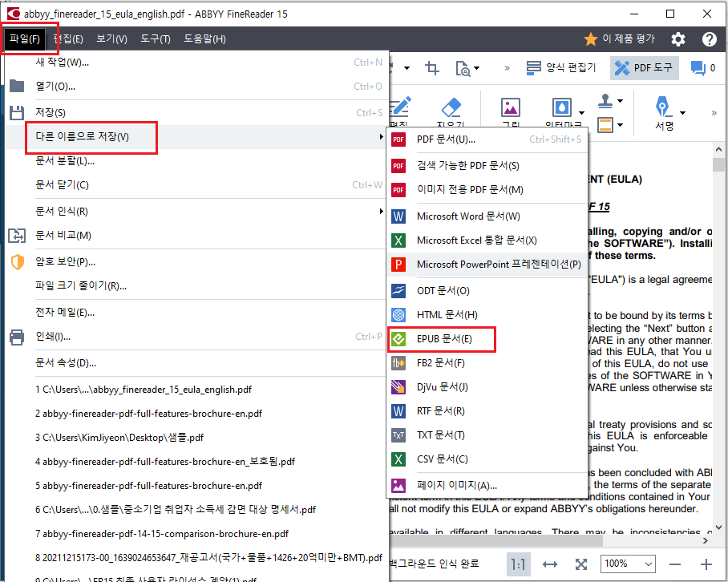Choose 문서 비교(M) menu item

[196, 236]
